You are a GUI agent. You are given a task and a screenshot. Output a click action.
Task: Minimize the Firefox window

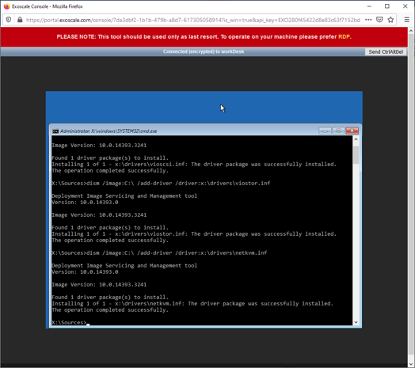pos(369,6)
